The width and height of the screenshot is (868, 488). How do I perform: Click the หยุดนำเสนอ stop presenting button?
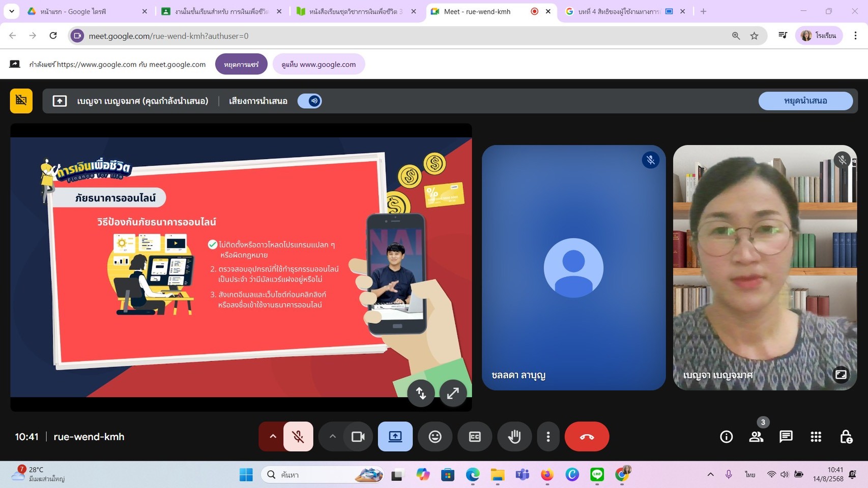[x=805, y=101]
